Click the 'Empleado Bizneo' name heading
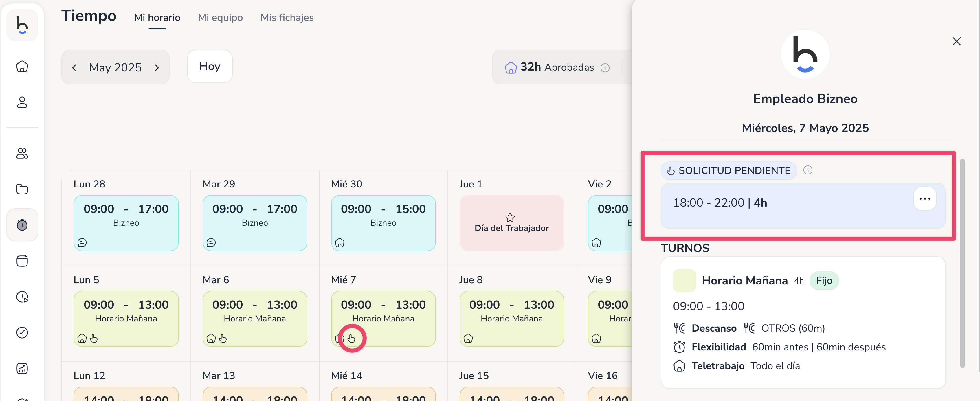The height and width of the screenshot is (401, 980). point(805,99)
